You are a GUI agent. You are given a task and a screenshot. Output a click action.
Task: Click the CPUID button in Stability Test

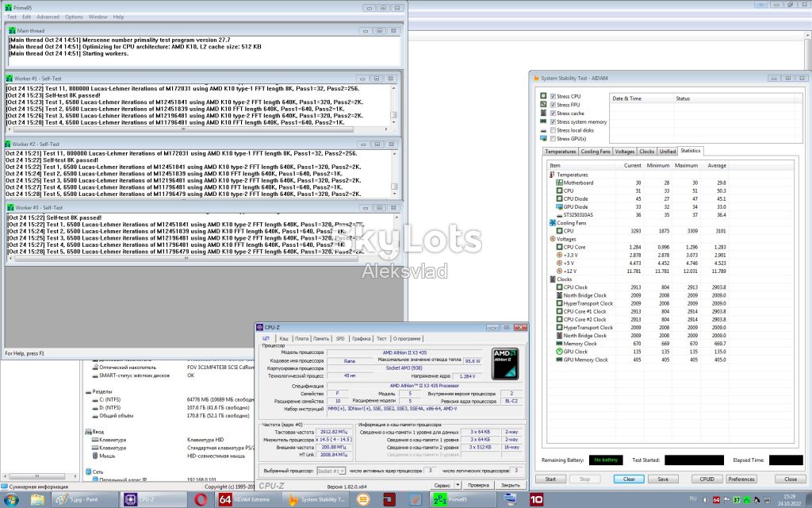click(x=707, y=479)
